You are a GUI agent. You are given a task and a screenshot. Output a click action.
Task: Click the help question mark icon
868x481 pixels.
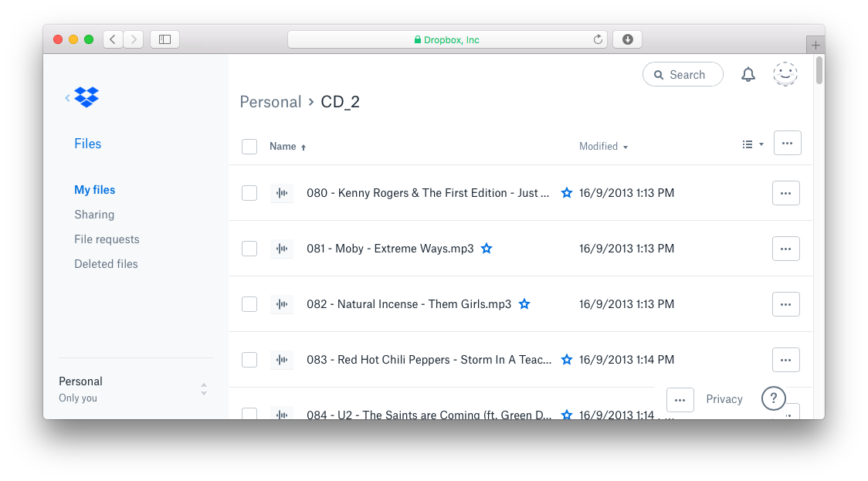click(x=773, y=398)
